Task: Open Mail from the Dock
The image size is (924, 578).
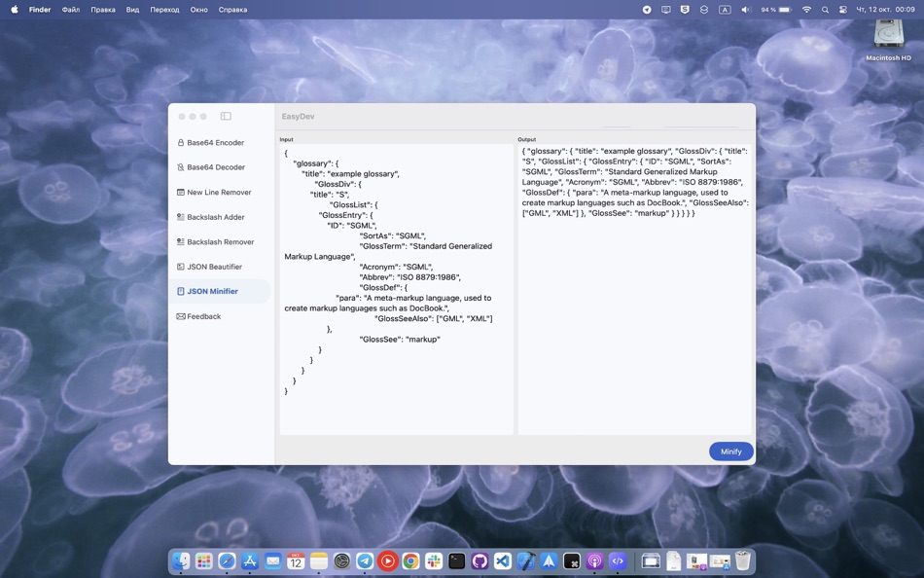Action: click(x=273, y=560)
